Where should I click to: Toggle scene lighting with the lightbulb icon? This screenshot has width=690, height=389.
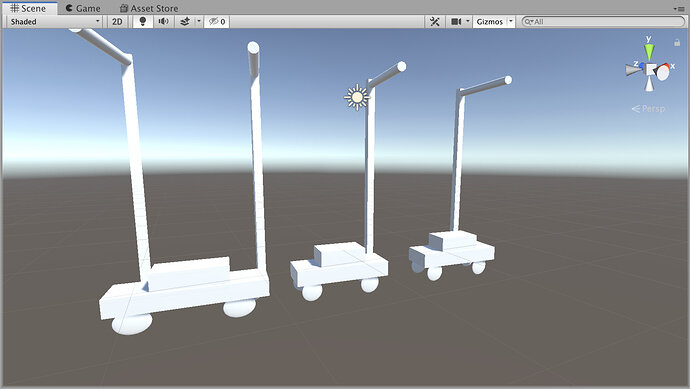[143, 22]
